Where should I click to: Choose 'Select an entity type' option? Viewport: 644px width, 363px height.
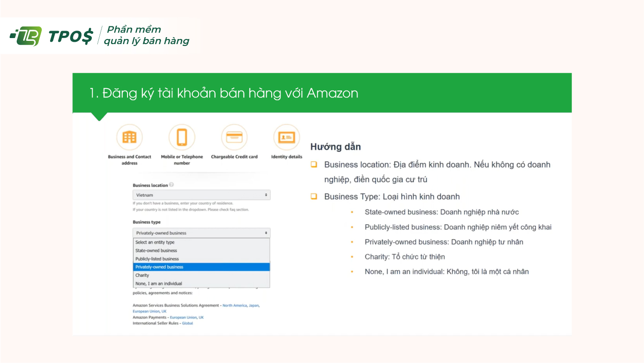(x=201, y=242)
